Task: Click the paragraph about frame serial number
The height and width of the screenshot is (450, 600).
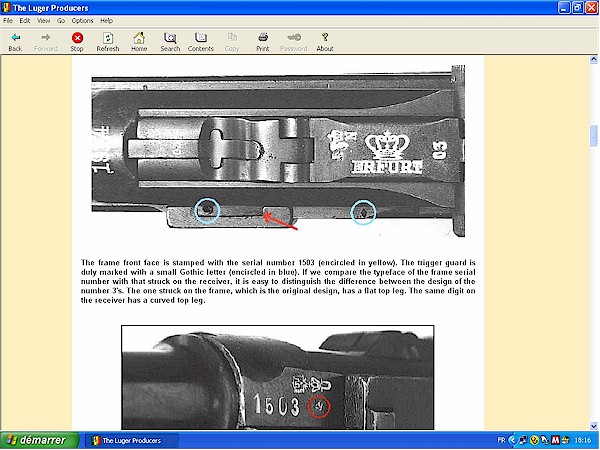Action: click(278, 281)
